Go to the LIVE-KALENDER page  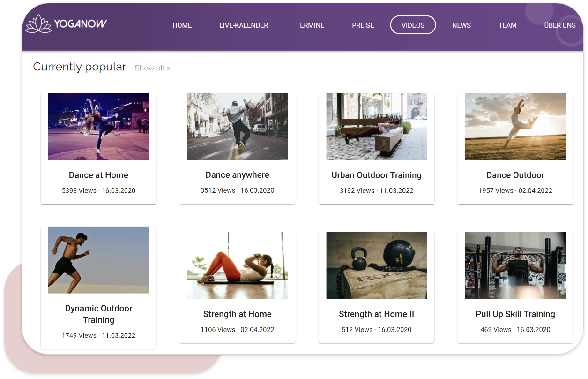(x=244, y=25)
